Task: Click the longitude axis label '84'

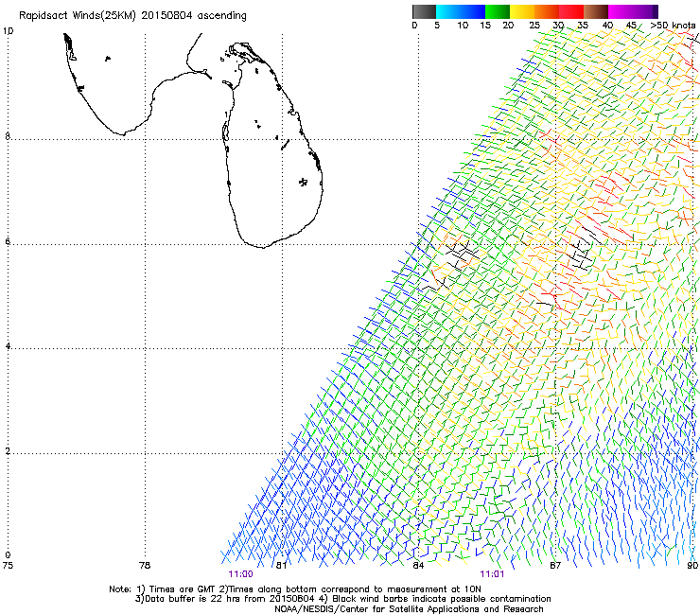Action: pos(418,565)
